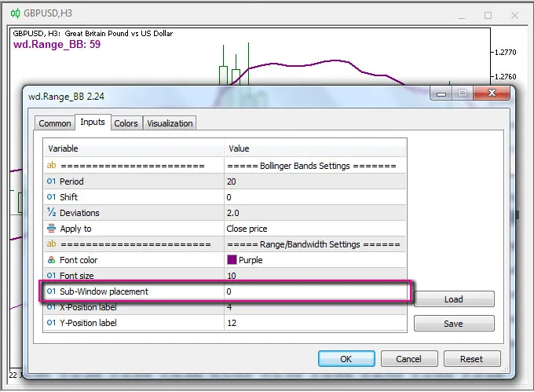Load a saved input preset
Viewport: 534px width, 392px height.
coord(453,299)
